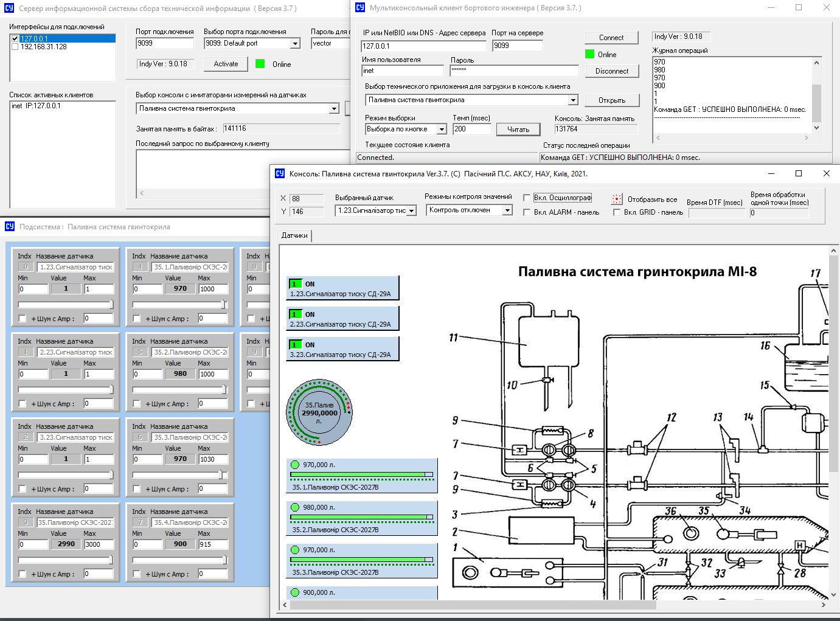Image resolution: width=840 pixels, height=621 pixels.
Task: Enable the 'Вкл. Осциллограф' checkbox
Action: pyautogui.click(x=527, y=198)
